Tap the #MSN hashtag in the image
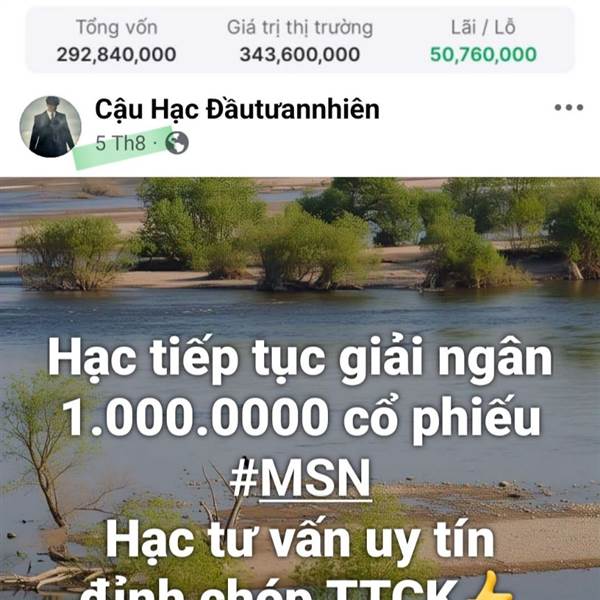Viewport: 600px width, 600px height. 300,478
